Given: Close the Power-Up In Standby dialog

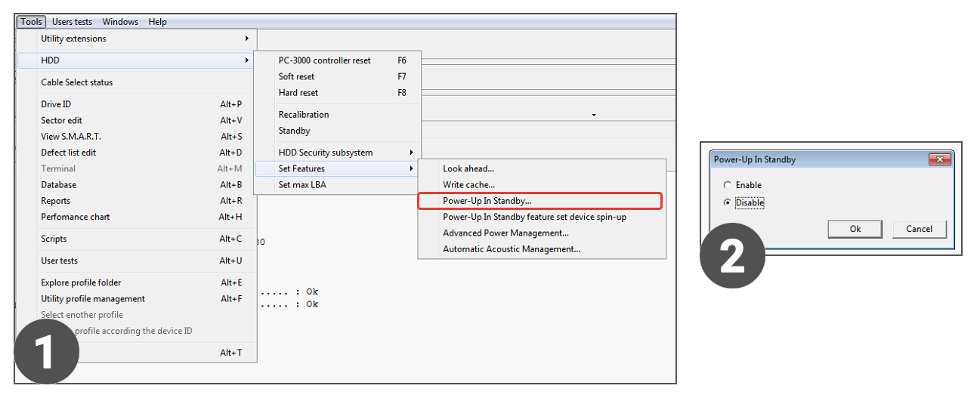Looking at the screenshot, I should pos(940,159).
